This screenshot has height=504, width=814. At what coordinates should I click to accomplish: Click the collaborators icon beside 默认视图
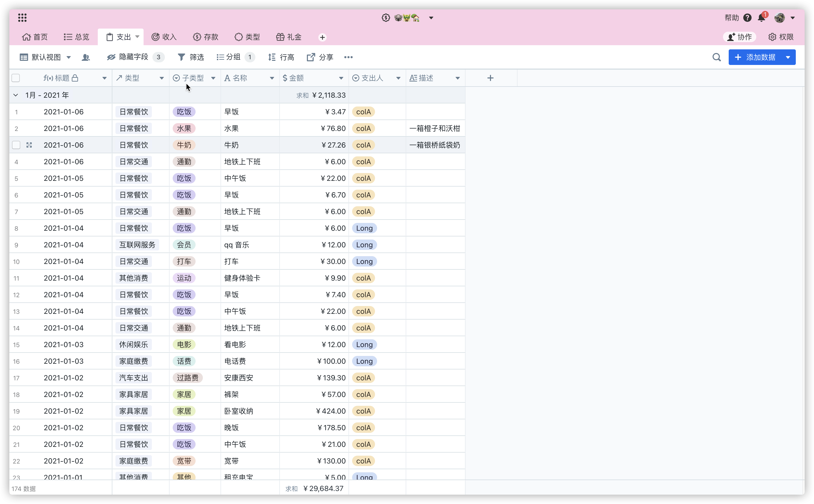tap(86, 57)
